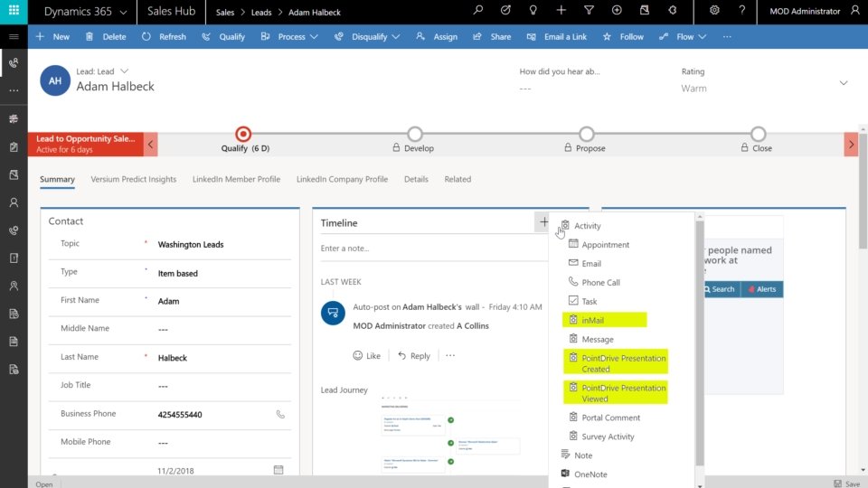The width and height of the screenshot is (868, 488).
Task: Switch to LinkedIn Member Profile tab
Action: click(236, 179)
